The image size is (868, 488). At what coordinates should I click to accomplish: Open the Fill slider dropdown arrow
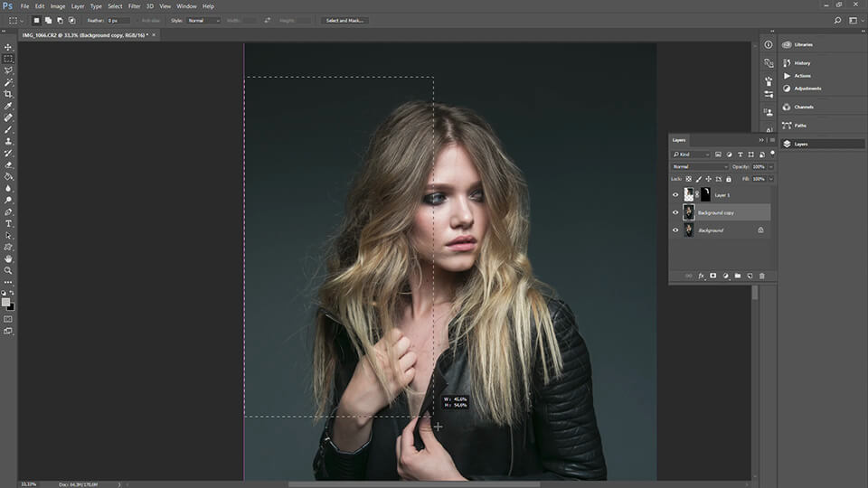[x=770, y=179]
